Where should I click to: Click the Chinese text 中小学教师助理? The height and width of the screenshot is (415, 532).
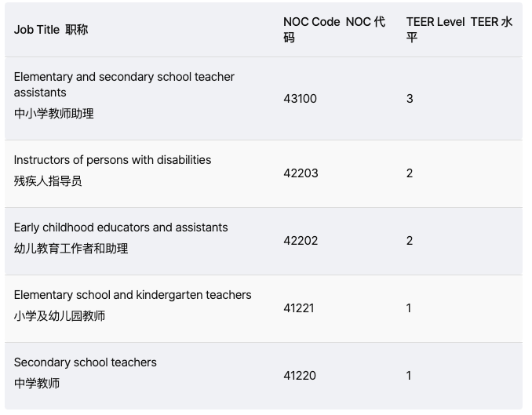click(x=54, y=114)
